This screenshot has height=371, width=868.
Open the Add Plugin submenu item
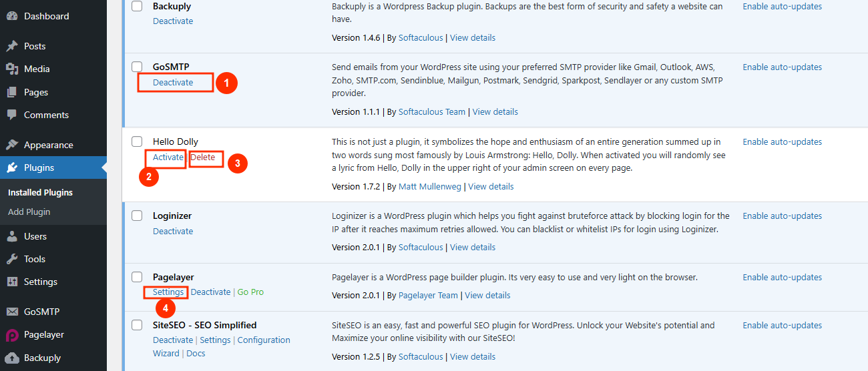tap(29, 212)
